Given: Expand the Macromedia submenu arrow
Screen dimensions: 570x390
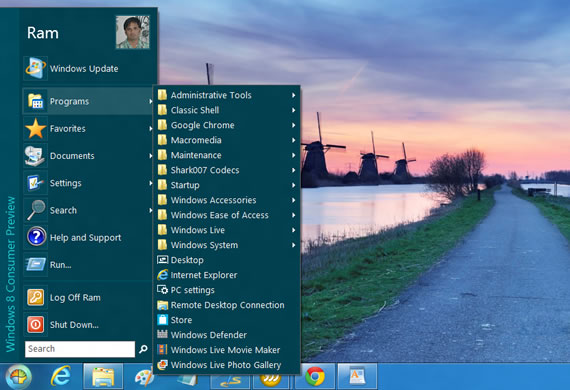Looking at the screenshot, I should coord(293,140).
